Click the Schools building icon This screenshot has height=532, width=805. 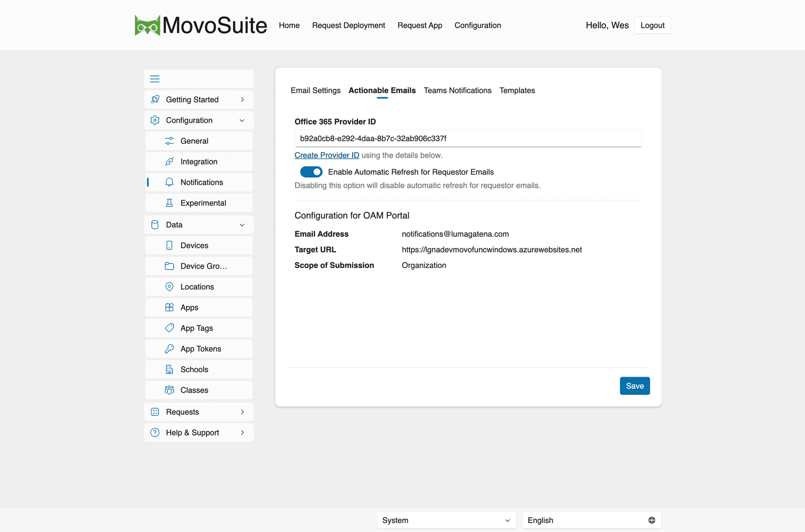coord(170,369)
